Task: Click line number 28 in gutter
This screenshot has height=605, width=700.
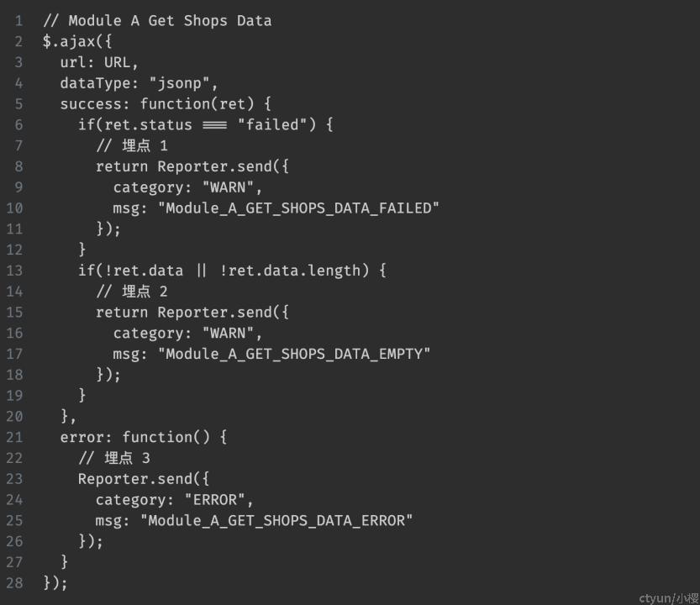Action: coord(14,583)
